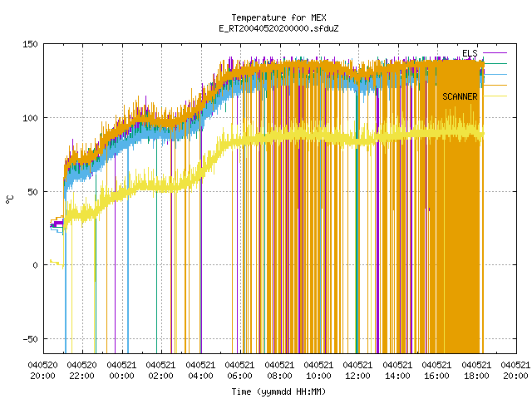The image size is (532, 399).
Task: Click the x-axis tick 040521 10:00
Action: click(319, 371)
